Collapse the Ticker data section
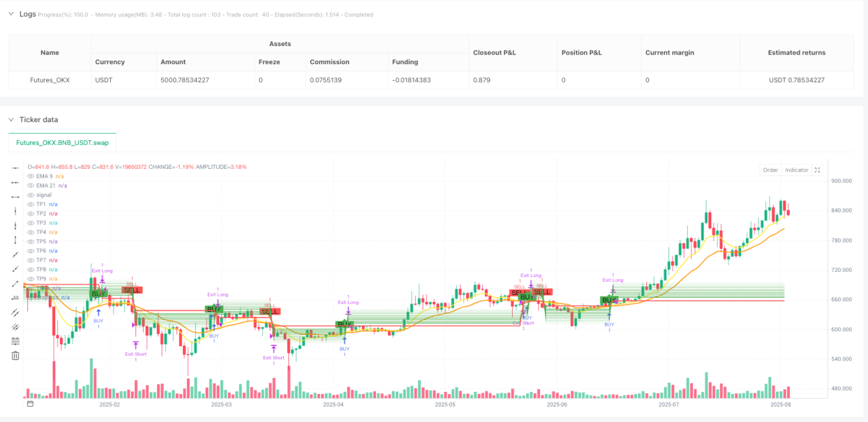 (11, 120)
